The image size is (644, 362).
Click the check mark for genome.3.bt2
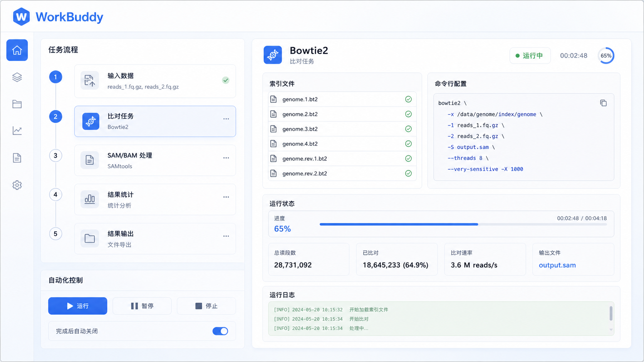tap(408, 129)
